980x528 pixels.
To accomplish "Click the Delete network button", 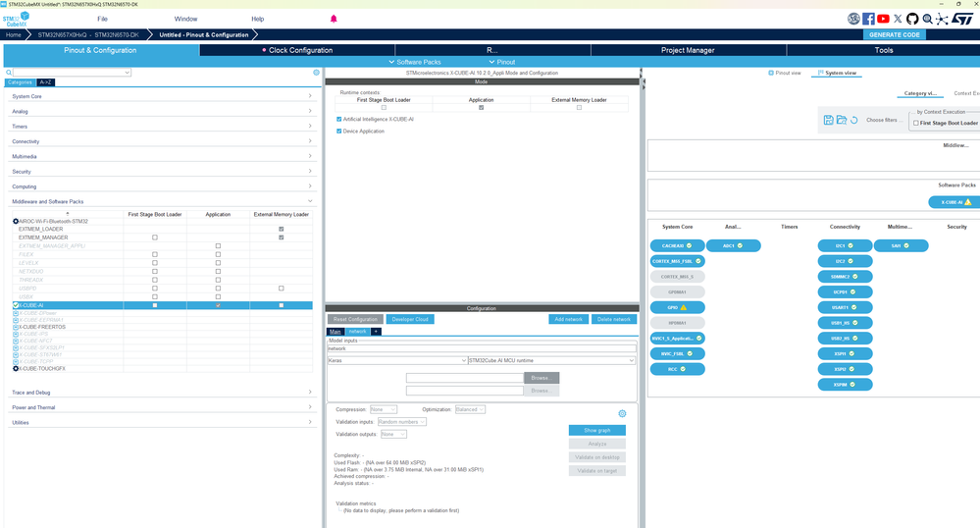I will pos(614,319).
